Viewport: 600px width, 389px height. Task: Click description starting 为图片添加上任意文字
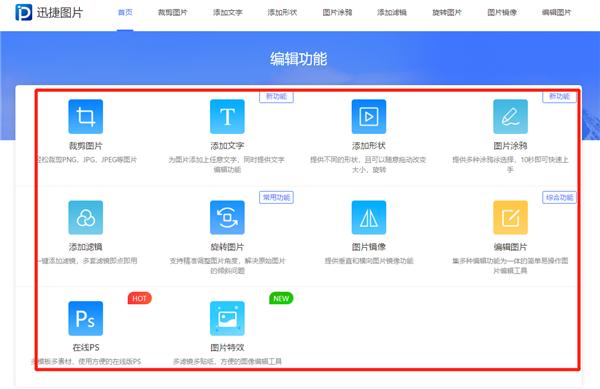[227, 164]
